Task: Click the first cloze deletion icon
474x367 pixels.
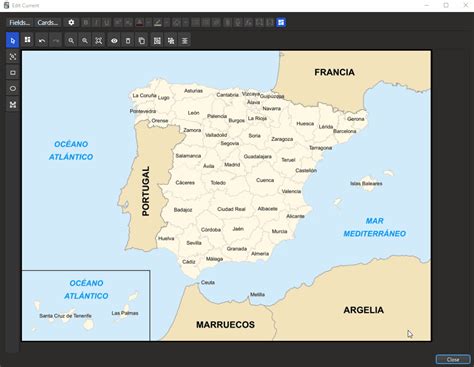Action: [259, 23]
